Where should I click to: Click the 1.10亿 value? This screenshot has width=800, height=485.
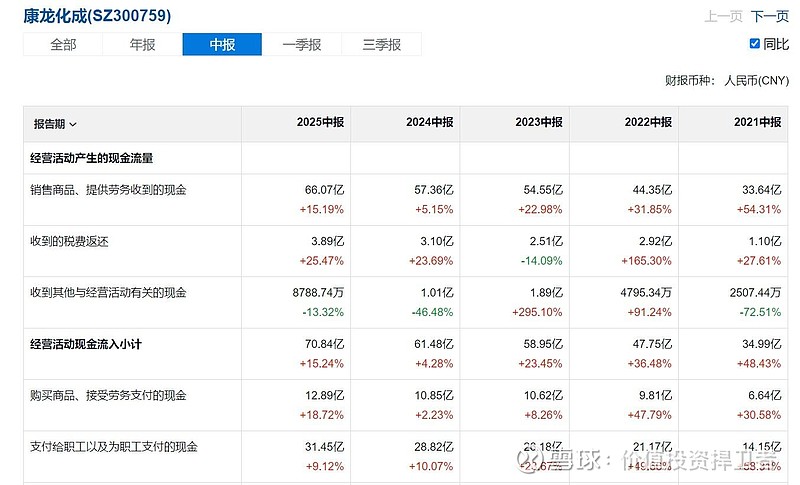coord(765,241)
